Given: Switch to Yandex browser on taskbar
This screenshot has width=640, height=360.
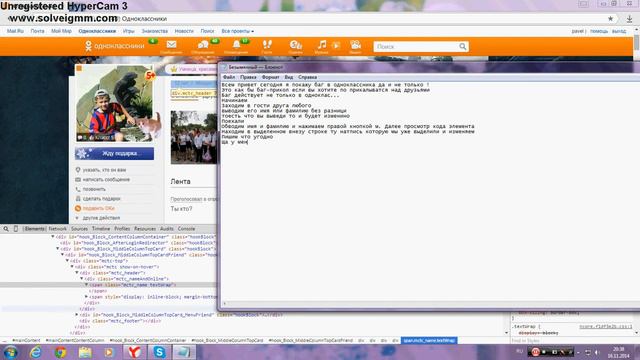Looking at the screenshot, I should [134, 352].
